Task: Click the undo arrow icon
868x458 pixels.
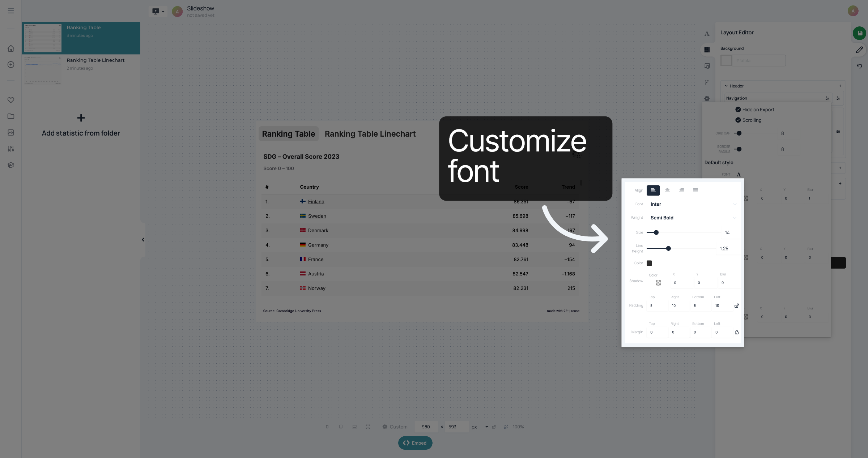Action: (859, 66)
